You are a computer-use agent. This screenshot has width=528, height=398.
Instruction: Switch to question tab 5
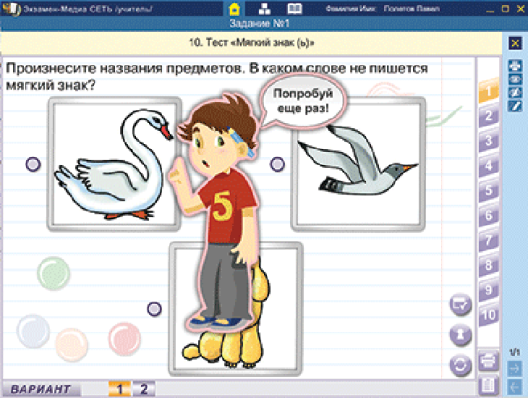[489, 190]
